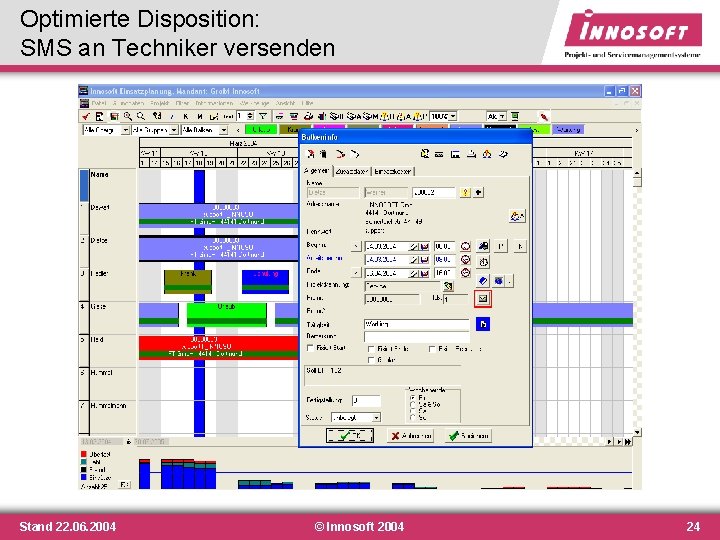Click the first red-arrow icon in Balkeninfo toolbar

(311, 154)
